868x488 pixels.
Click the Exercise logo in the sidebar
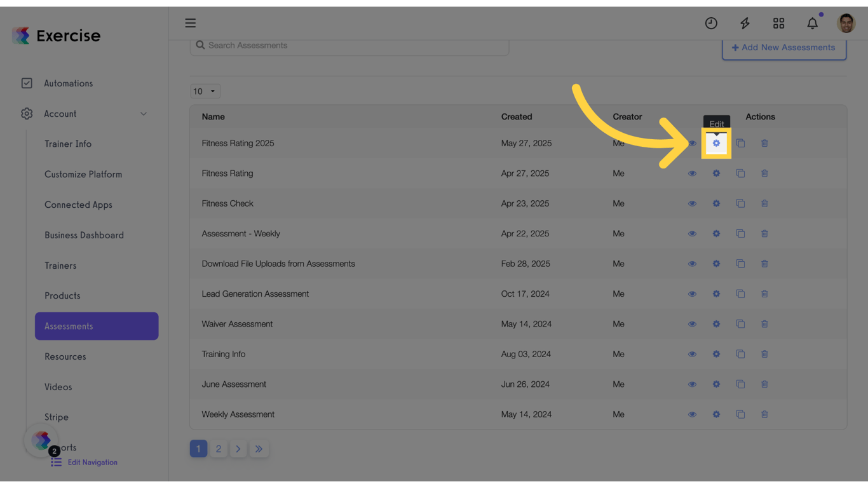[x=57, y=36]
